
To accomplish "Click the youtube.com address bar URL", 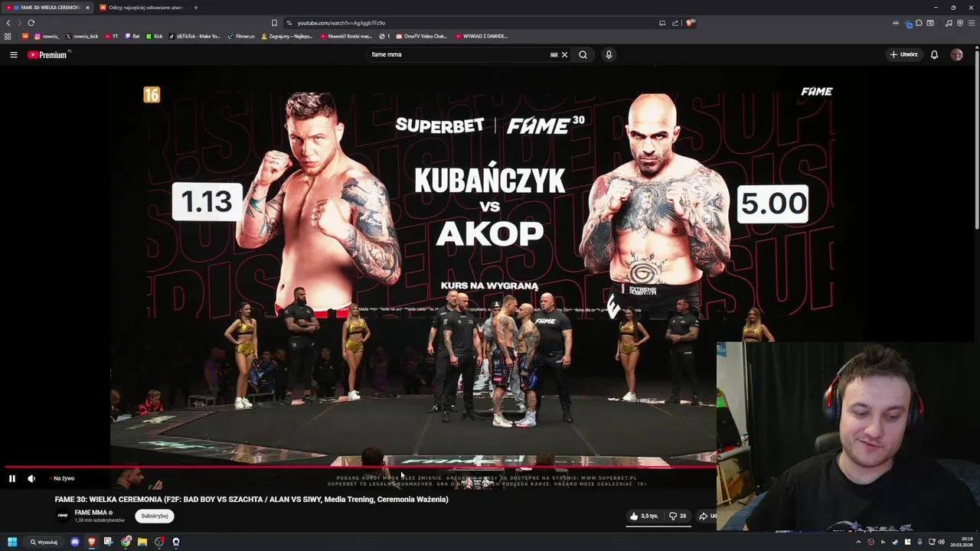I will [x=341, y=23].
